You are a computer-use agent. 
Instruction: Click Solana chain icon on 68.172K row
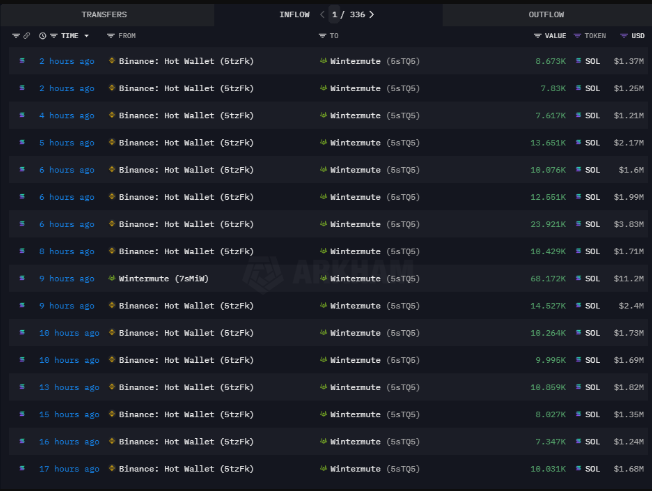coord(22,278)
